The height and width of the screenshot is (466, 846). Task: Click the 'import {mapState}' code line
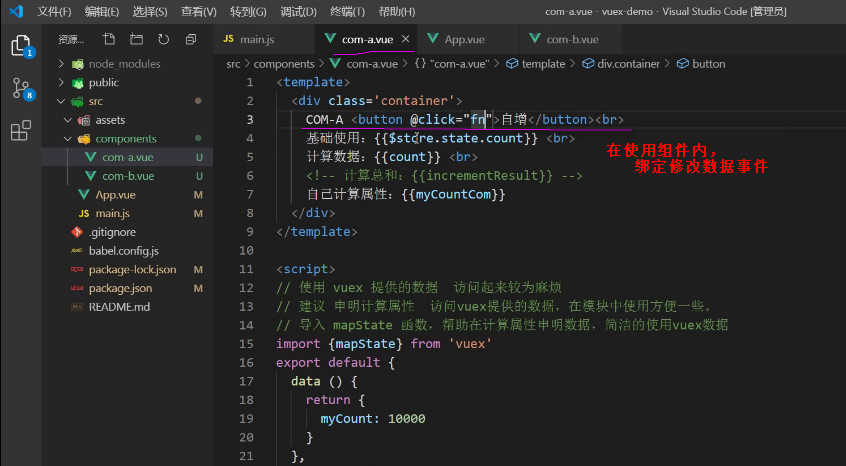(x=384, y=344)
